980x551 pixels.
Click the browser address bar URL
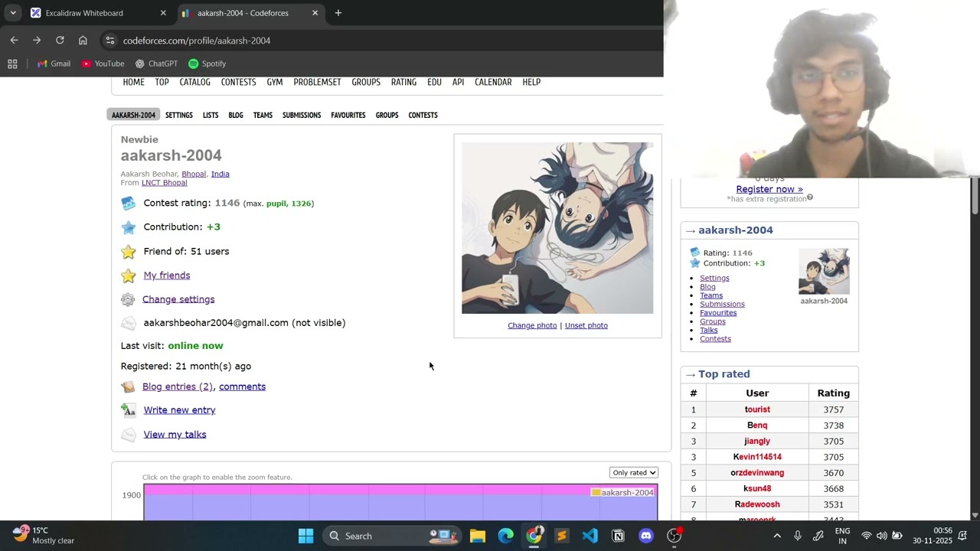point(197,41)
